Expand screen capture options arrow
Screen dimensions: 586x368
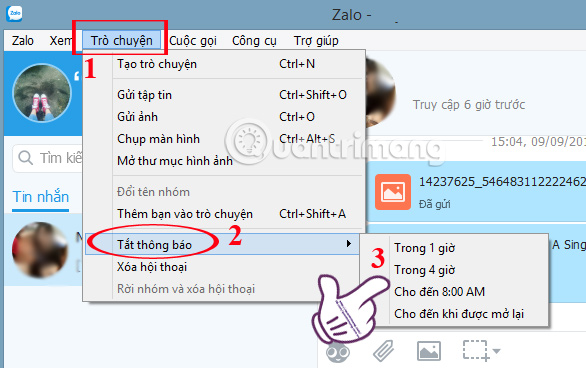click(497, 351)
